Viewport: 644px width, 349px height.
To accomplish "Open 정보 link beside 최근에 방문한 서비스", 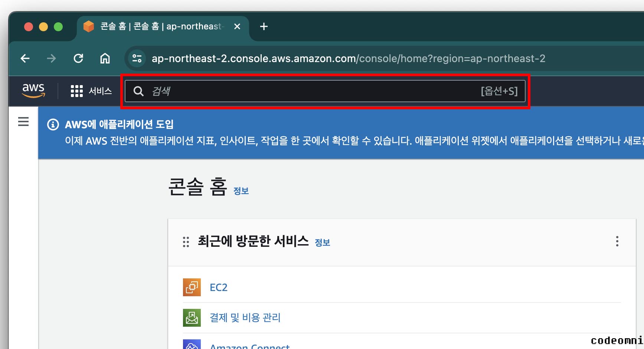I will point(322,243).
